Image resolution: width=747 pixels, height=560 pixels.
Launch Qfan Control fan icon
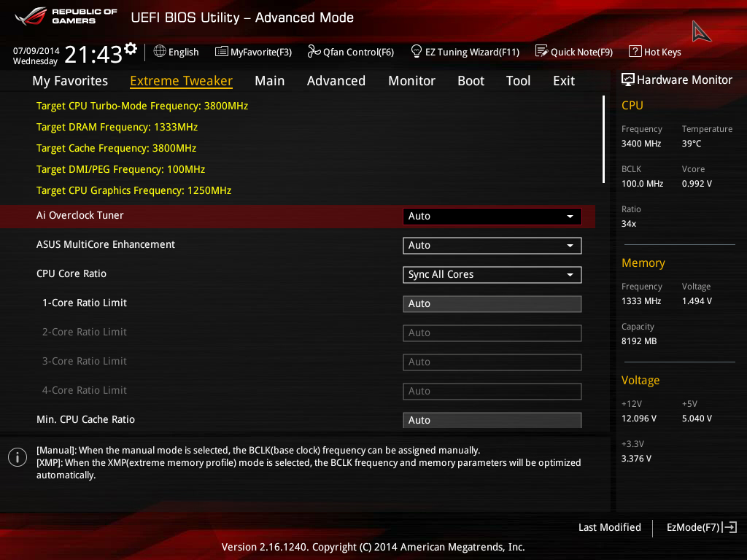pos(314,51)
